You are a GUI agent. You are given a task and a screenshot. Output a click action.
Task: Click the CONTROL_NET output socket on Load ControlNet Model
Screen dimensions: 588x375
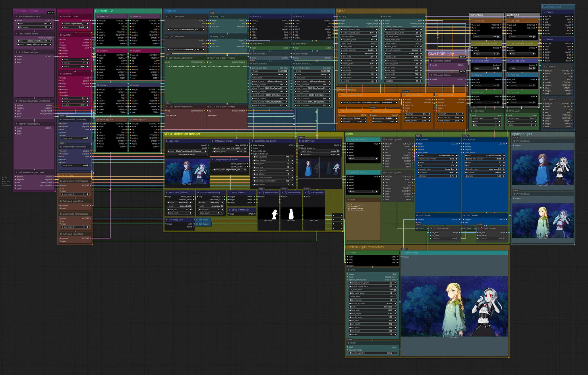(399, 99)
